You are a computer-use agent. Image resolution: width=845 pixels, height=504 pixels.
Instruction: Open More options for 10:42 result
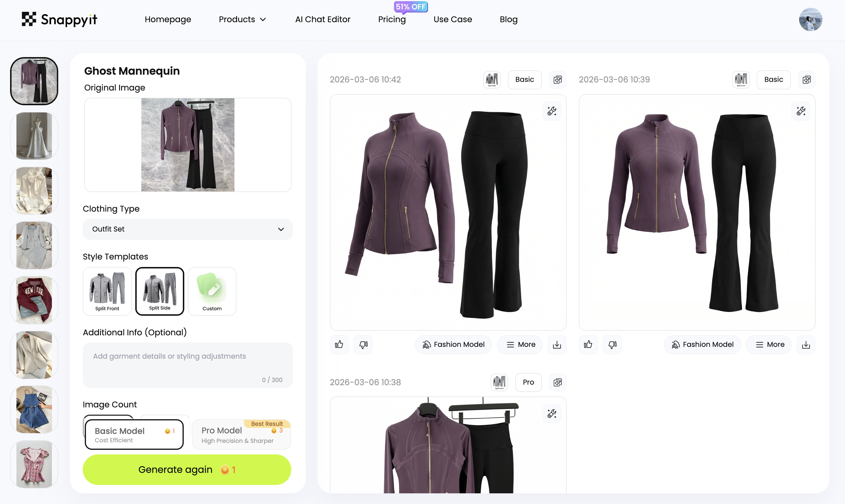[520, 345]
